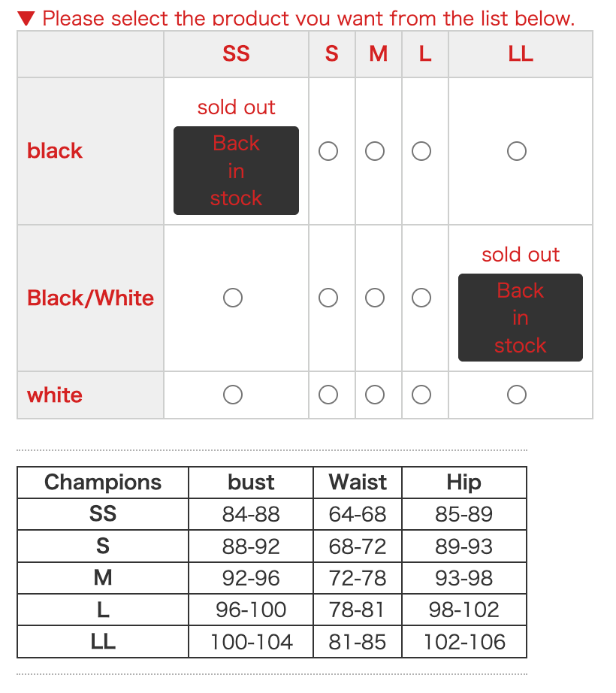Select Black/White in size M
Viewport: 616px width, 693px height.
coord(375,298)
